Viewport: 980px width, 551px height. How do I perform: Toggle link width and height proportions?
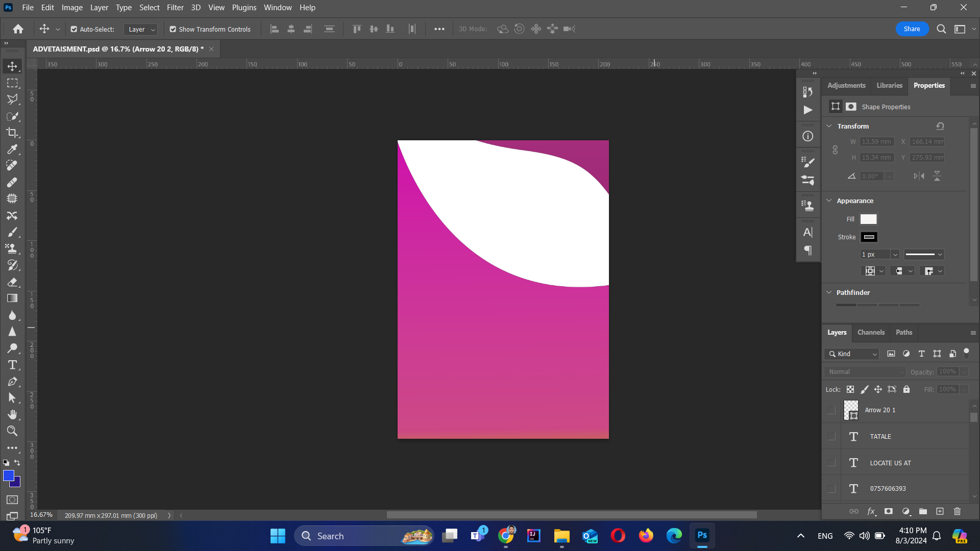pyautogui.click(x=835, y=150)
